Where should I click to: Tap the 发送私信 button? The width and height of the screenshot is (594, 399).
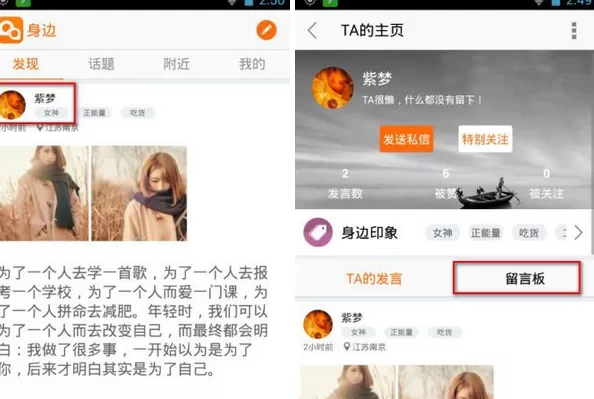[x=406, y=139]
